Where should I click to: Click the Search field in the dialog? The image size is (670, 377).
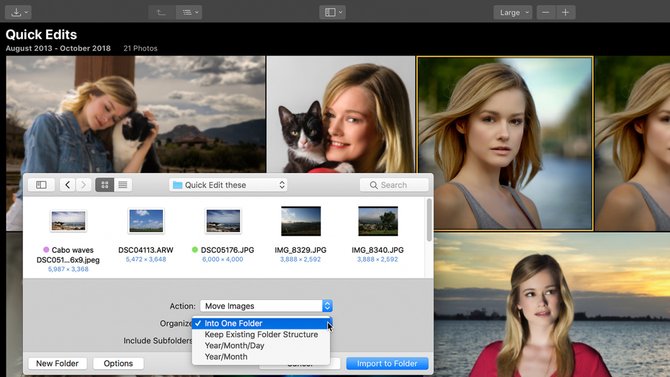click(394, 185)
